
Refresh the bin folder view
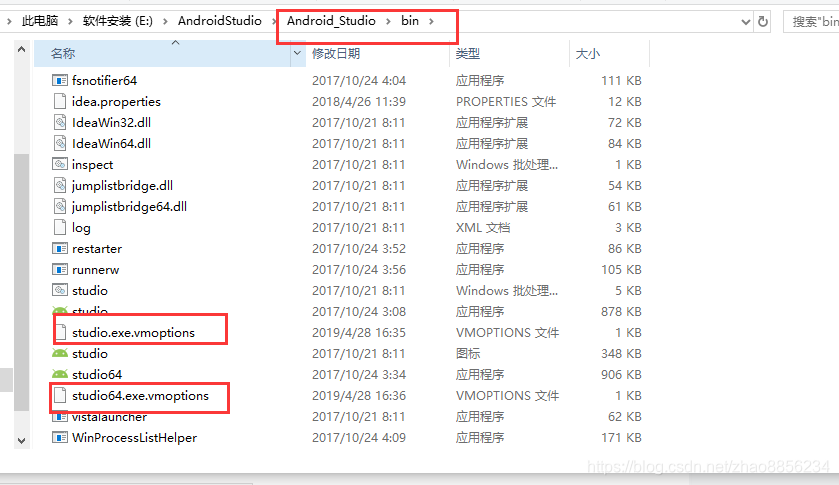[763, 21]
